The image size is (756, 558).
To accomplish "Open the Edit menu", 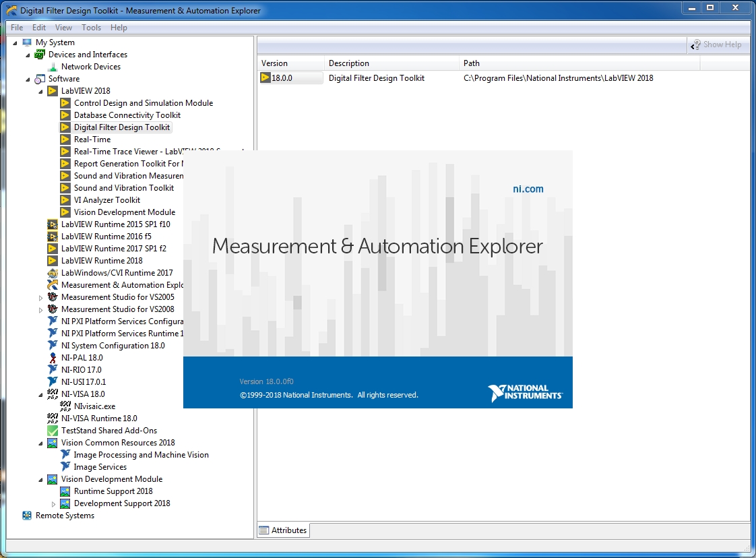I will click(39, 28).
